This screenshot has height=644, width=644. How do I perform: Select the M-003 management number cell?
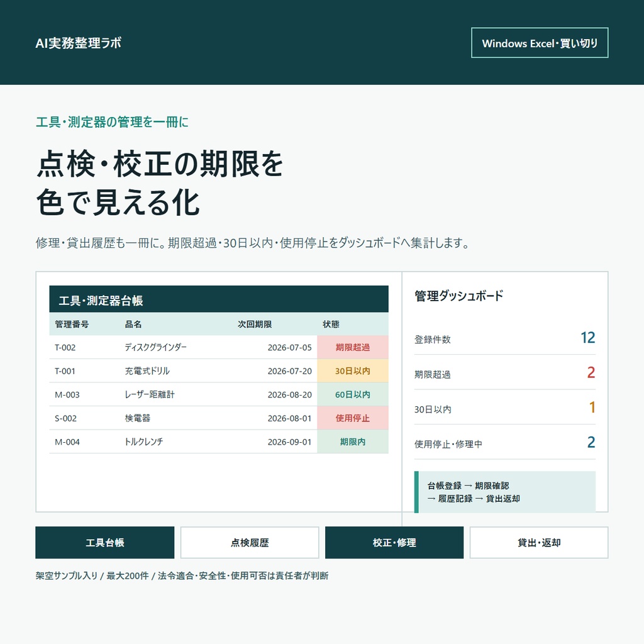67,395
